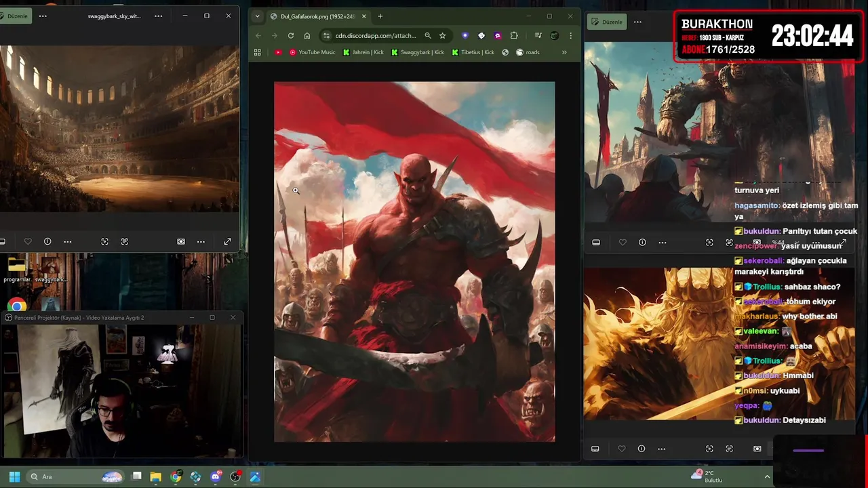Open ellipsis menu in golden king toolbar
Image resolution: width=868 pixels, height=488 pixels.
(661, 449)
